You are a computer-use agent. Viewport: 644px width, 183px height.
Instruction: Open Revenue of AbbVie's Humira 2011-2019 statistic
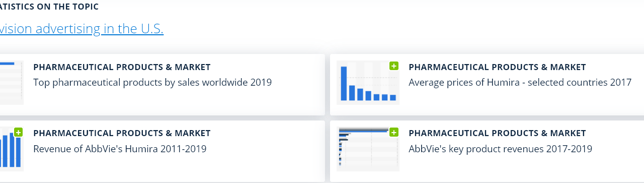(x=120, y=149)
